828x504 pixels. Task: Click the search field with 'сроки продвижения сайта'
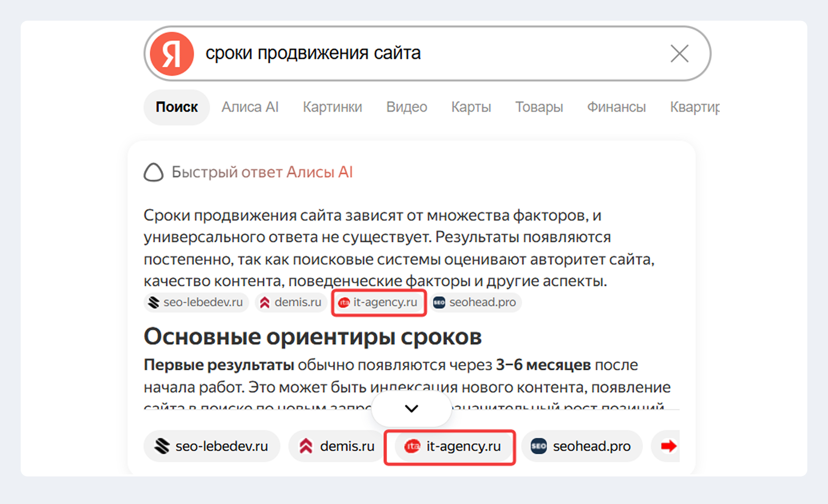427,53
